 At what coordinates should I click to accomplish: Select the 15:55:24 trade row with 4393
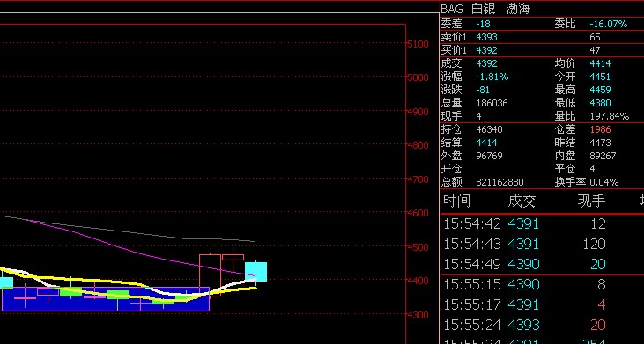point(542,325)
